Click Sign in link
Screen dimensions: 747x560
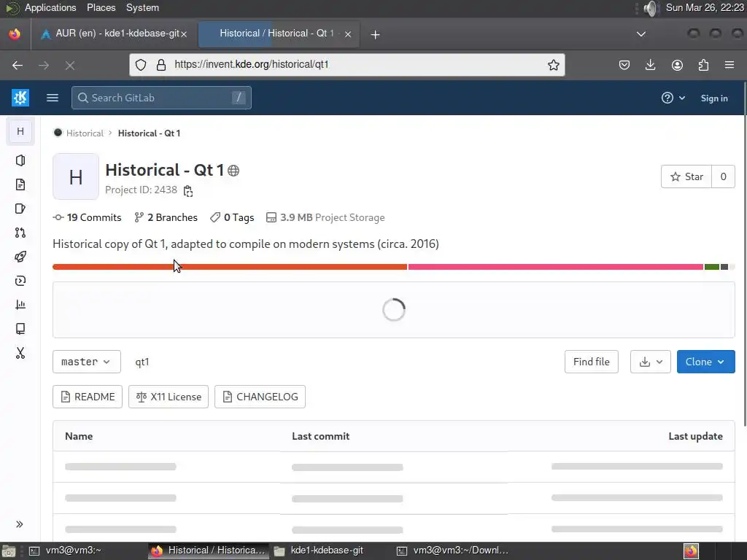[x=714, y=98]
